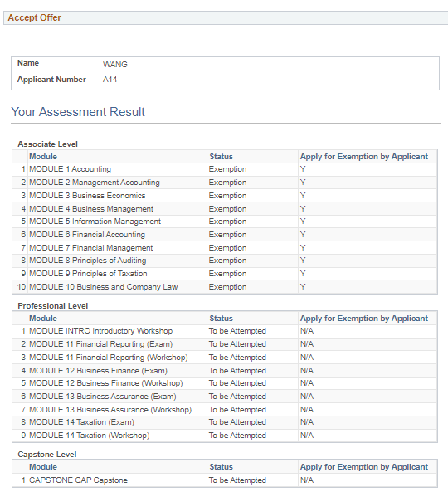This screenshot has width=448, height=492.
Task: Click the Your Assessment Result heading
Action: point(78,112)
